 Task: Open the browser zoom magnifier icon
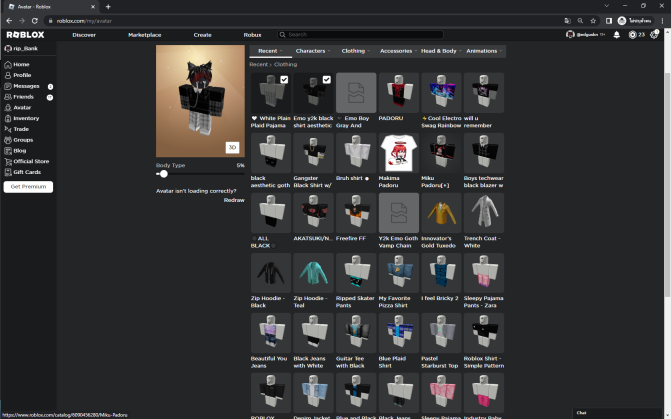coord(580,21)
